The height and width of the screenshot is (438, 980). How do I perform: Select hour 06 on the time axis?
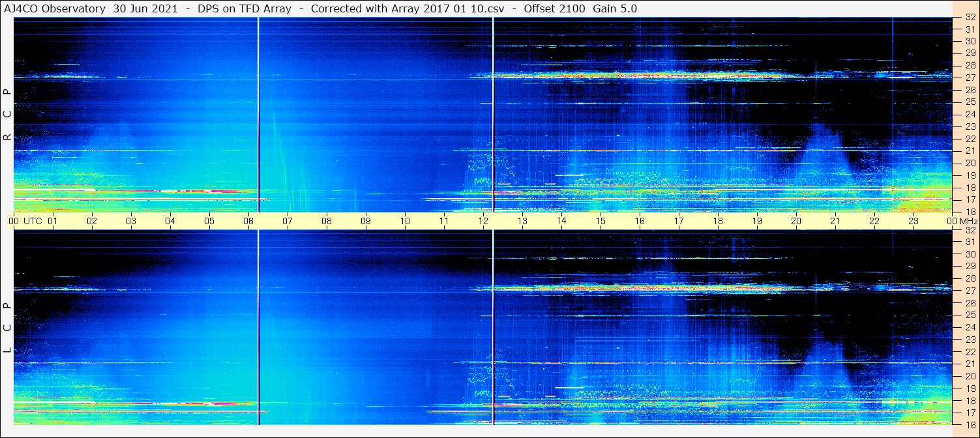[x=248, y=221]
